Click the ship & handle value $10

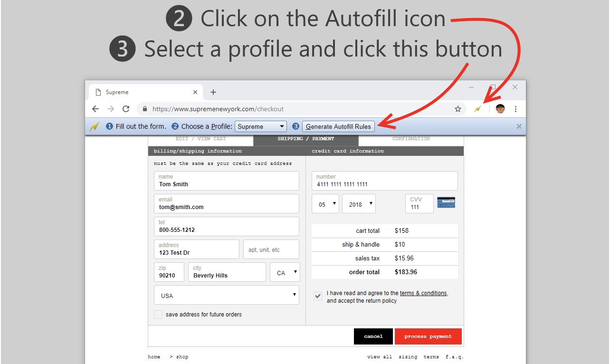point(400,245)
